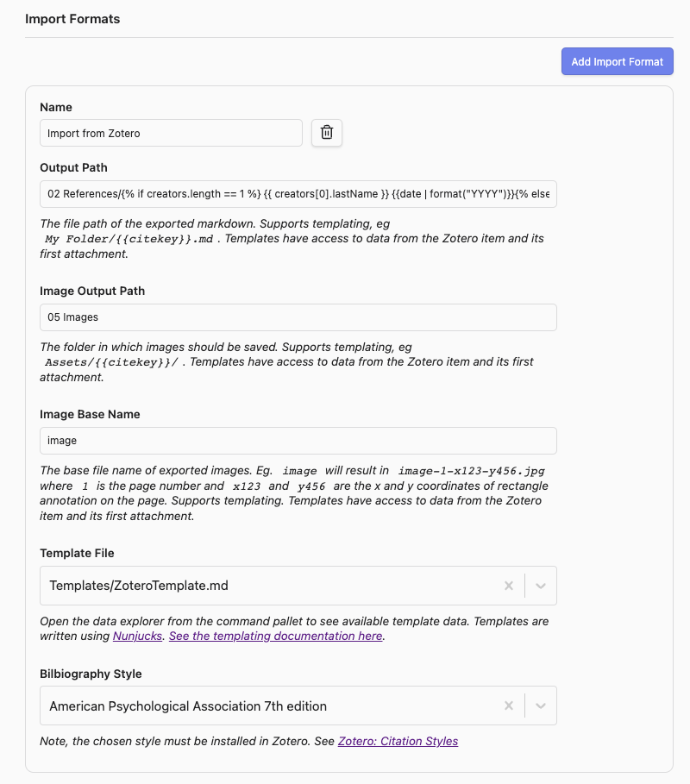Open the Templates/ZoteroTemplate.md combo box
This screenshot has height=784, width=690.
[x=267, y=586]
